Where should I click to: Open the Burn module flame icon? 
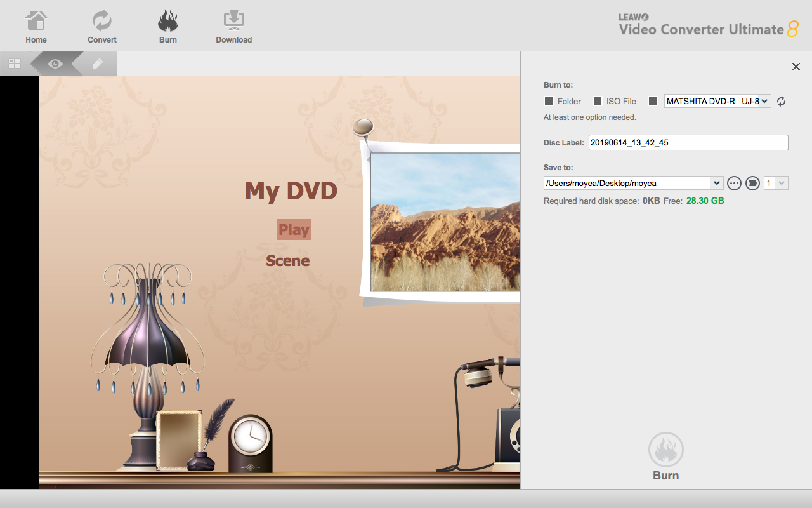click(168, 22)
